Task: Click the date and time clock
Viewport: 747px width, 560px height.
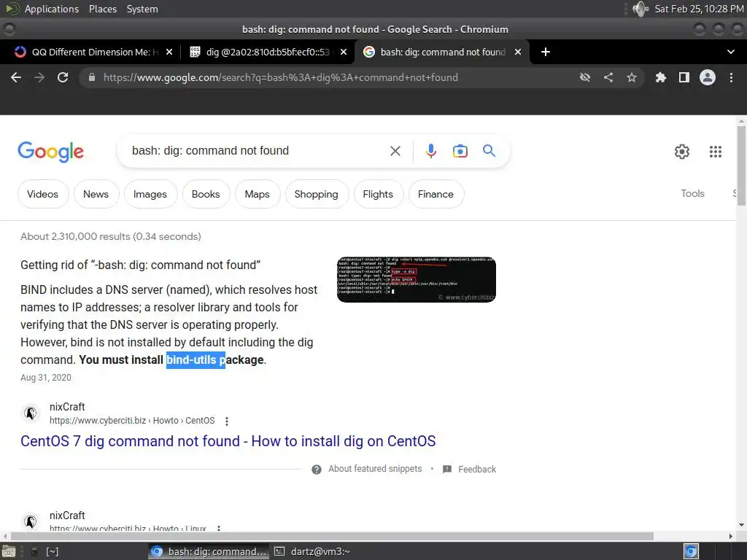Action: coord(699,9)
